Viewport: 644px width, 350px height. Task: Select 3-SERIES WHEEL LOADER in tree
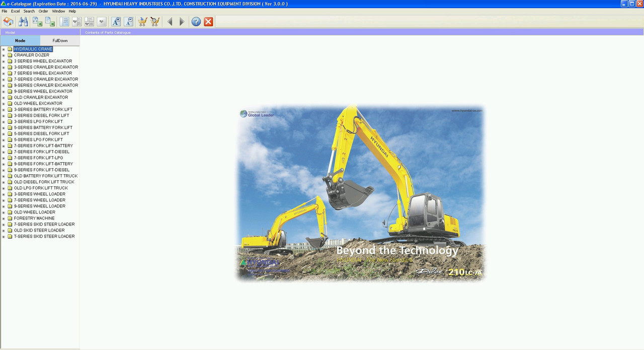40,194
